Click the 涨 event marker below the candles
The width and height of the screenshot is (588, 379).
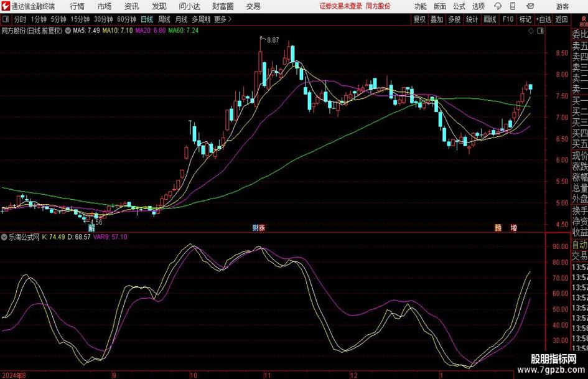pos(262,228)
